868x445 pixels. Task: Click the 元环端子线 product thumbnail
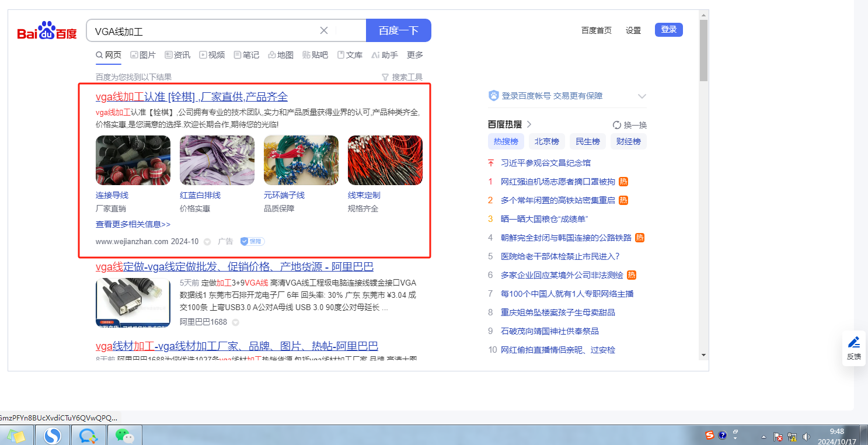301,161
